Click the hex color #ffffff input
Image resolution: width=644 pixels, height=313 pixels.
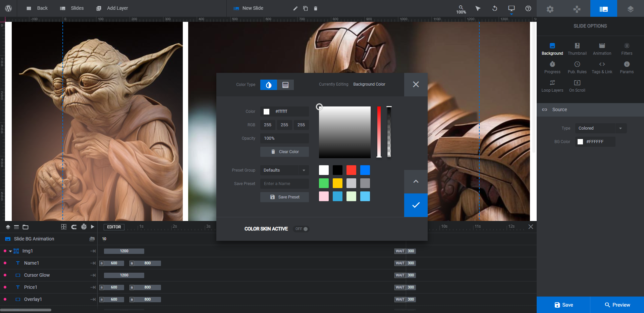(284, 111)
